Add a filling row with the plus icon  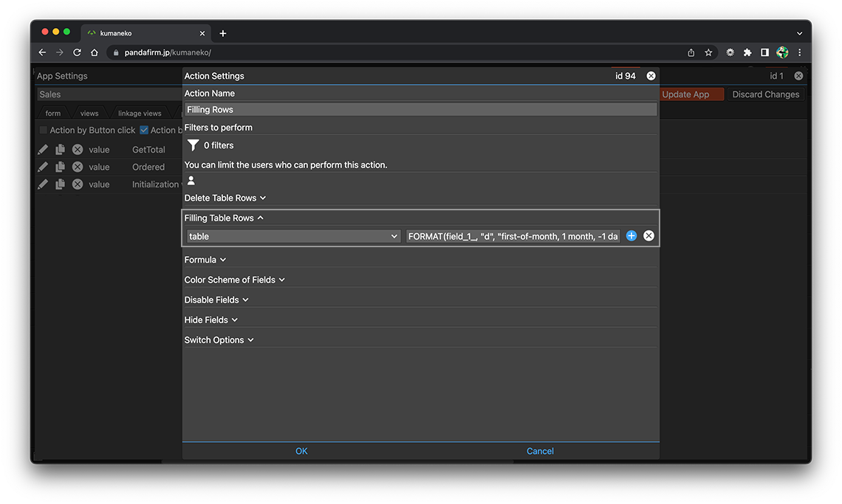point(631,236)
